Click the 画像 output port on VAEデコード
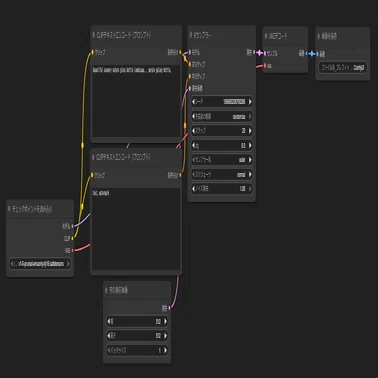The height and width of the screenshot is (378, 378). click(306, 53)
